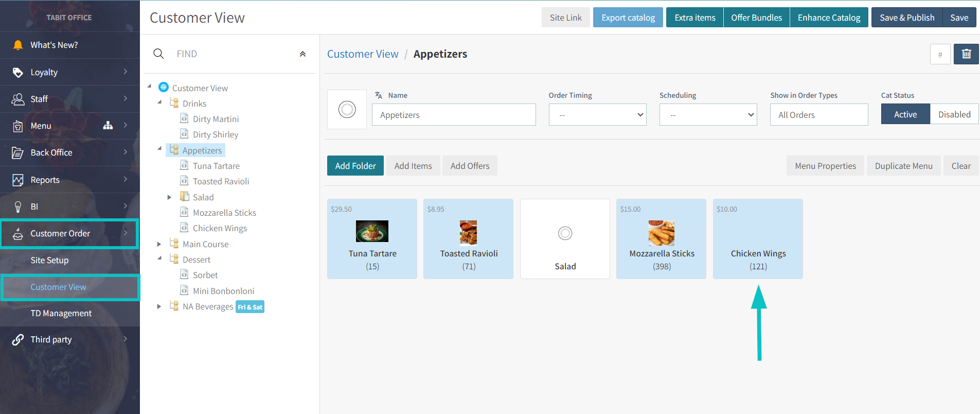Click the translate icon beside Name
980x414 pixels.
pyautogui.click(x=379, y=95)
